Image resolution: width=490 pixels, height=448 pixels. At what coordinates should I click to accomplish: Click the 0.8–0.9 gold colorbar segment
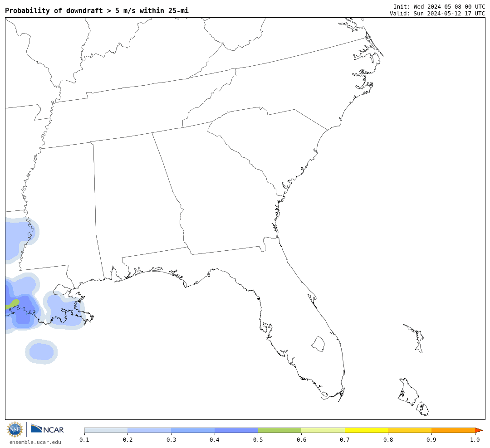(410, 430)
